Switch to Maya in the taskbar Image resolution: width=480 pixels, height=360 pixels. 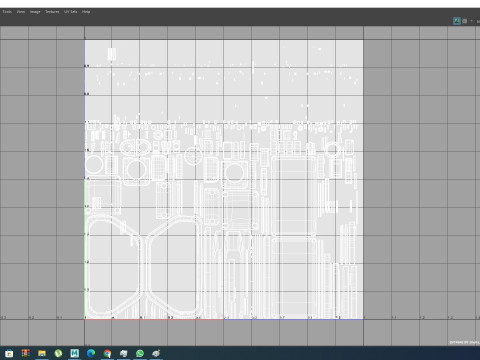click(74, 353)
